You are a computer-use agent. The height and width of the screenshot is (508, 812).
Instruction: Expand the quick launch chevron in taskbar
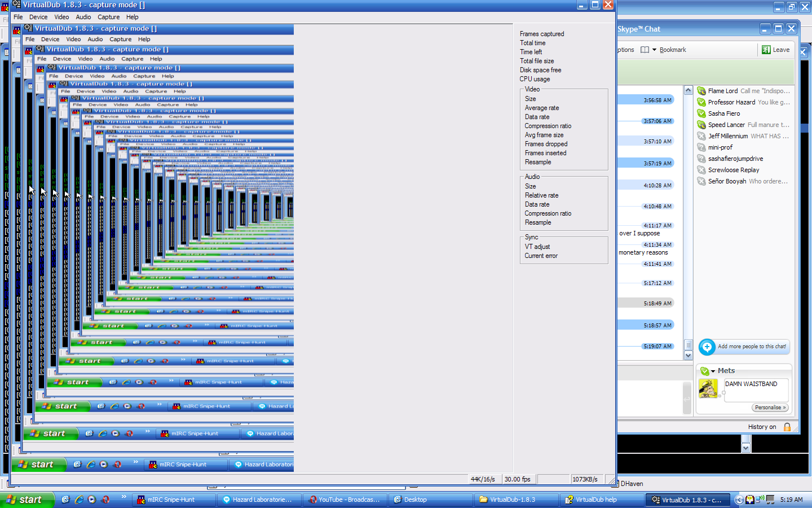[x=124, y=497]
